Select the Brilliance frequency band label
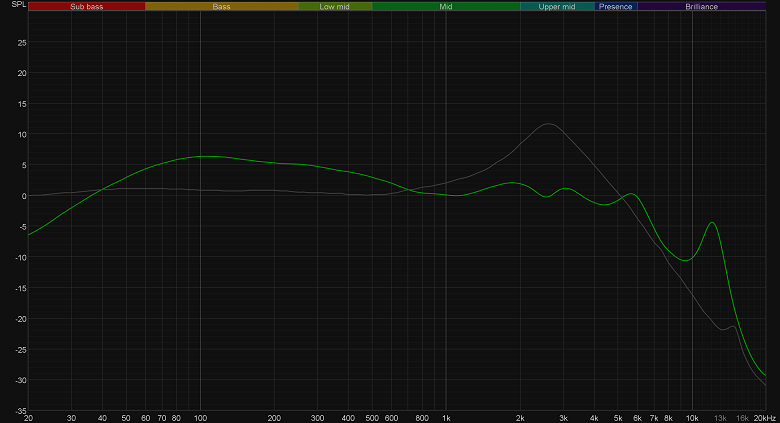Screen dimensions: 780x423 coord(701,6)
